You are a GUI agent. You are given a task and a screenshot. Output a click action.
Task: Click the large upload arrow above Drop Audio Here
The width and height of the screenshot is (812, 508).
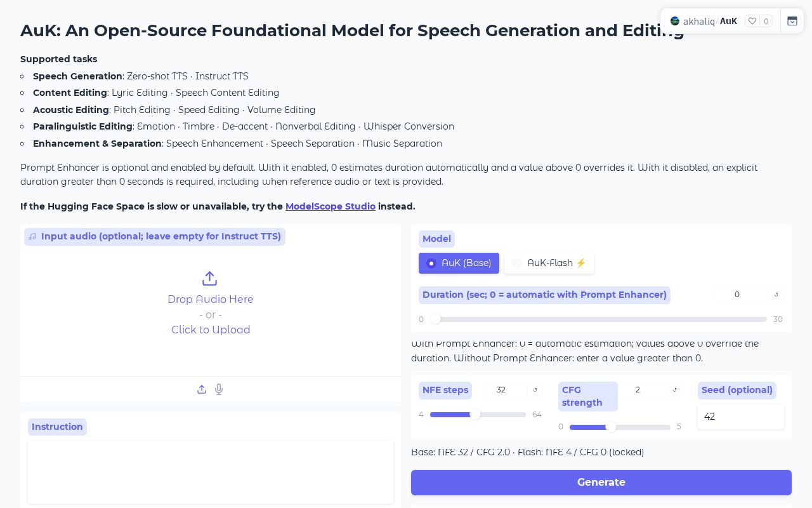(x=210, y=279)
